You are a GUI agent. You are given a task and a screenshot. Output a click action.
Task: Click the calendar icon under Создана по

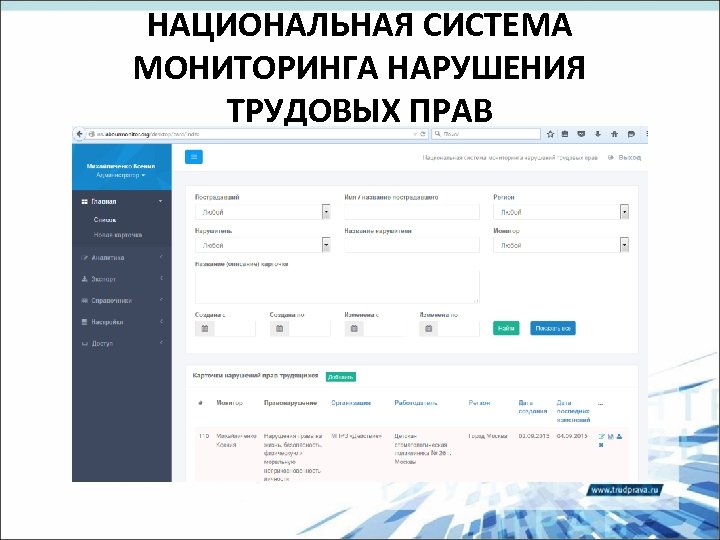point(279,329)
